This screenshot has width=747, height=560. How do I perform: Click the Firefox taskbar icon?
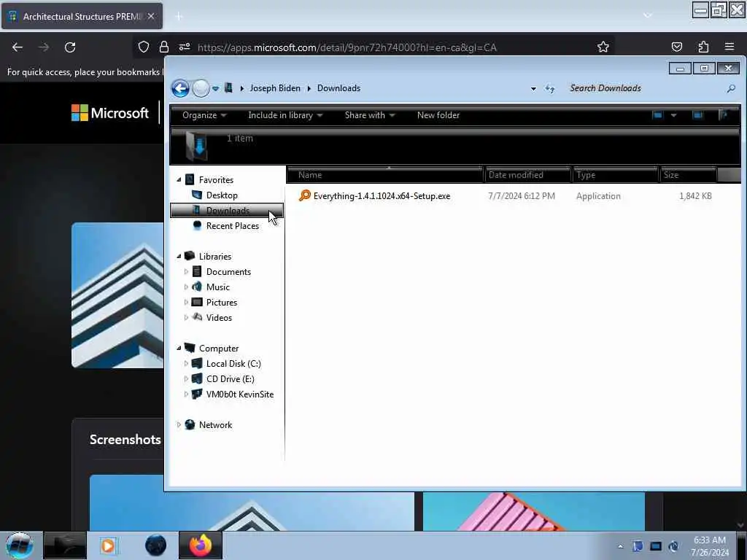coord(201,545)
